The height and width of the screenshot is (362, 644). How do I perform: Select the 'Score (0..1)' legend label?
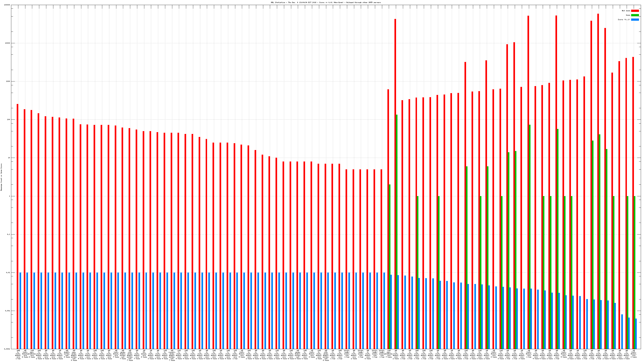(624, 20)
